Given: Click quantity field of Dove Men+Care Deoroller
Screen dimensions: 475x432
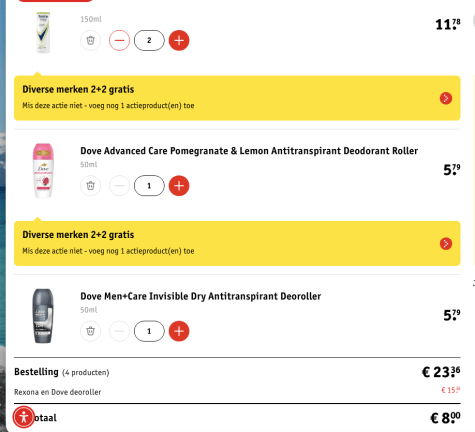Looking at the screenshot, I should (x=149, y=331).
